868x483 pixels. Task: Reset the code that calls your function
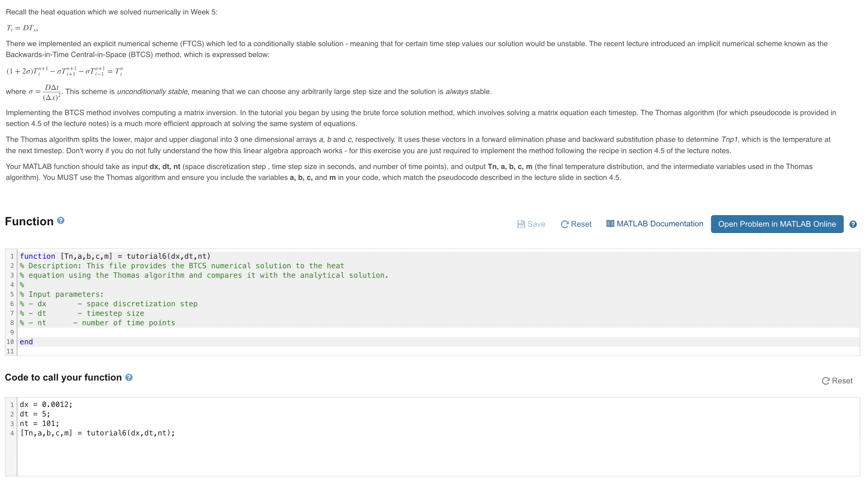837,381
